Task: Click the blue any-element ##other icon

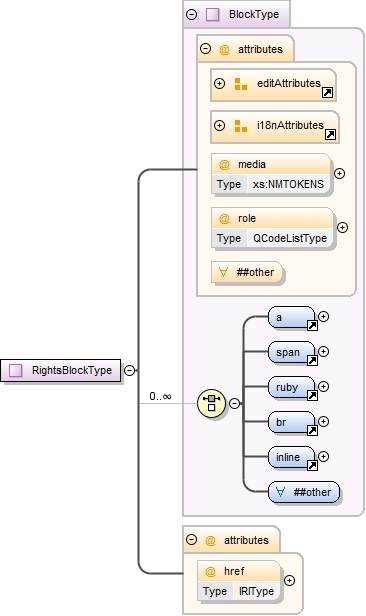Action: [280, 492]
